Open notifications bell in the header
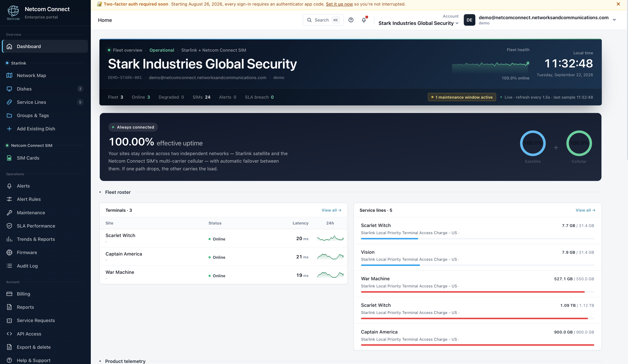This screenshot has width=628, height=364. click(x=364, y=20)
